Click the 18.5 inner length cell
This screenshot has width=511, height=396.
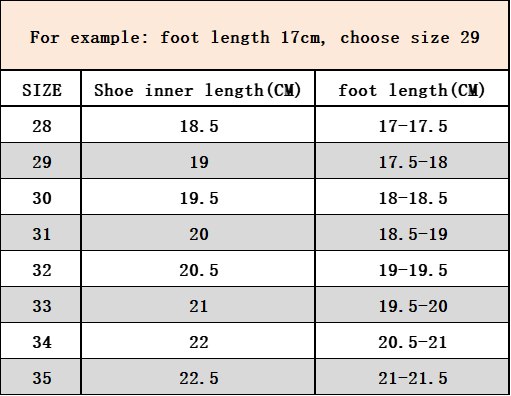(198, 125)
